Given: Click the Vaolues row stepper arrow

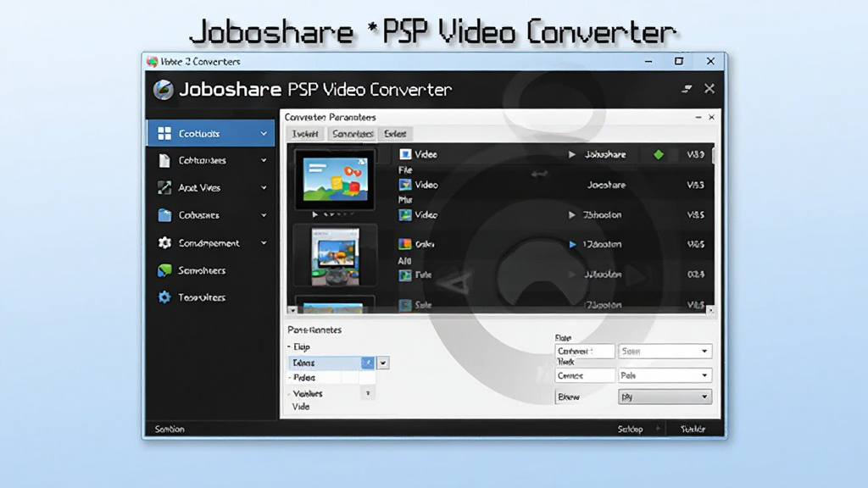Looking at the screenshot, I should pyautogui.click(x=368, y=393).
